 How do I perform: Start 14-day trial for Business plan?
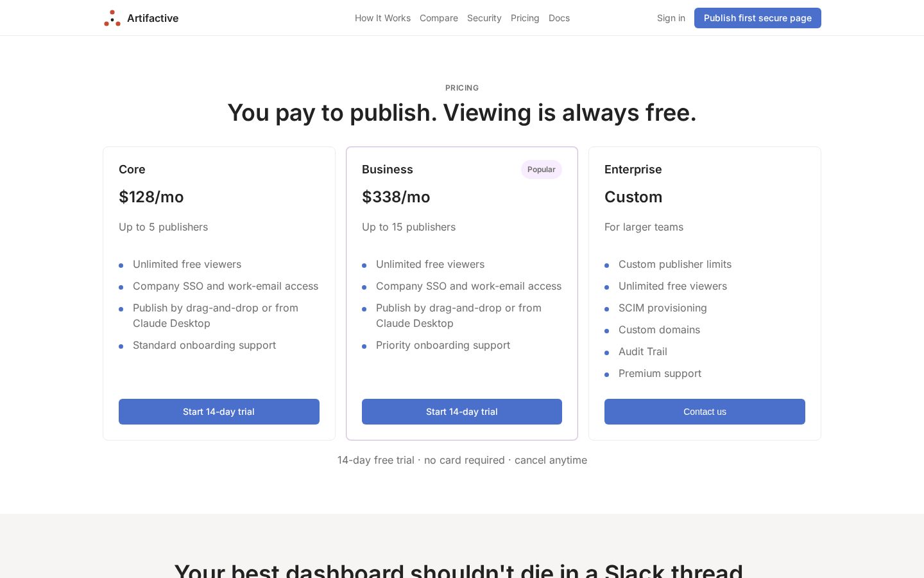(462, 412)
